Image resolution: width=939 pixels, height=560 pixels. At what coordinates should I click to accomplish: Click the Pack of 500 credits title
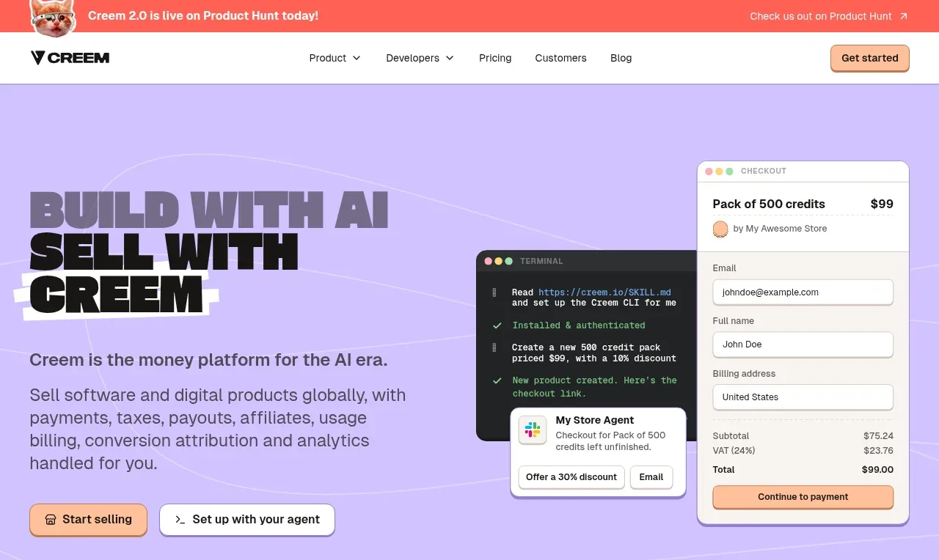tap(769, 204)
